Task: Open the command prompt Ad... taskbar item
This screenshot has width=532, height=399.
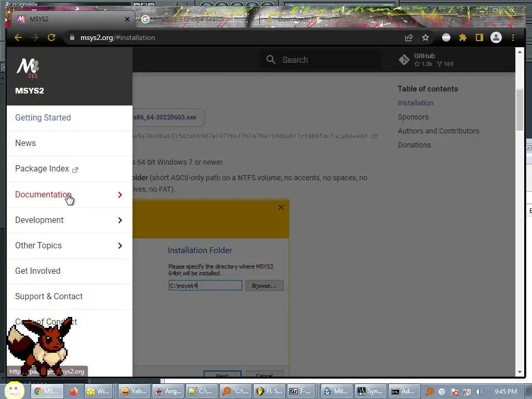Action: [404, 391]
